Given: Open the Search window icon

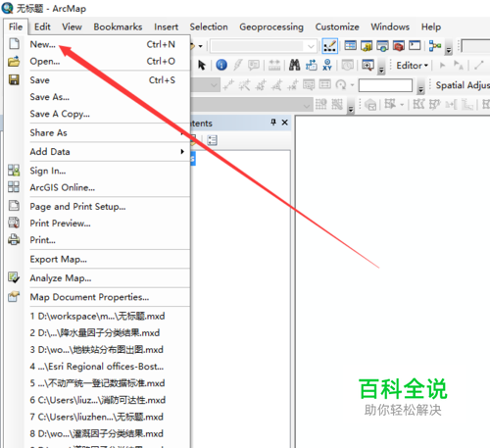Looking at the screenshot, I should (x=382, y=46).
